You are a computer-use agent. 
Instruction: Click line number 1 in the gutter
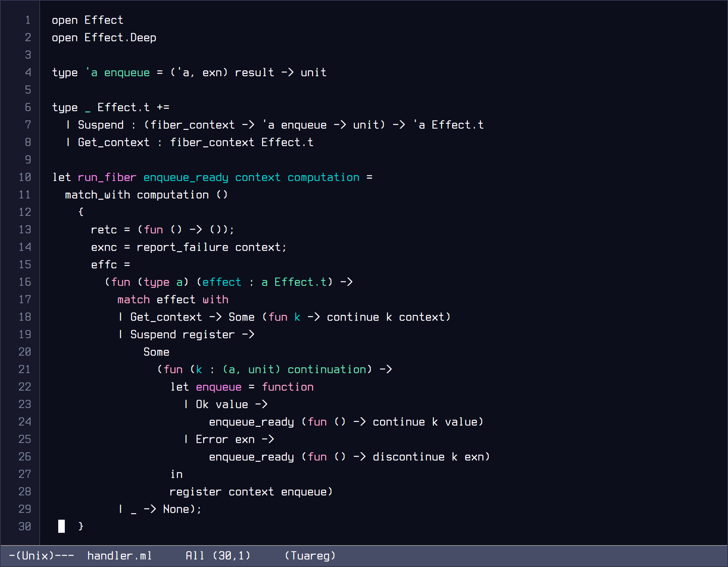pos(28,20)
